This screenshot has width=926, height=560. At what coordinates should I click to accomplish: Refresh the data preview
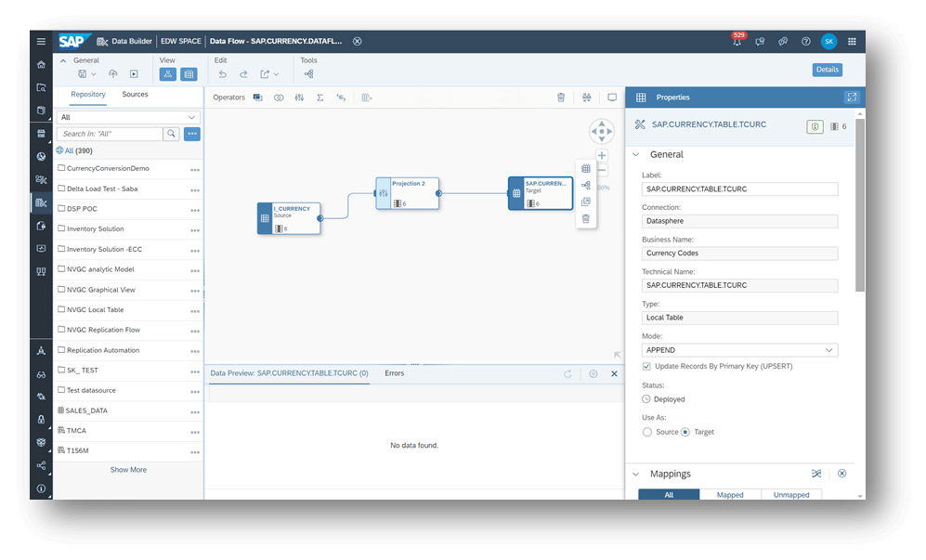(567, 374)
